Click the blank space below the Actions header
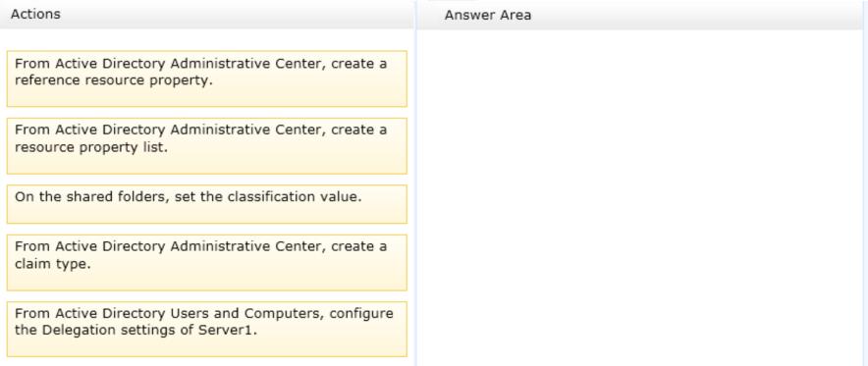The height and width of the screenshot is (366, 868). point(206,40)
